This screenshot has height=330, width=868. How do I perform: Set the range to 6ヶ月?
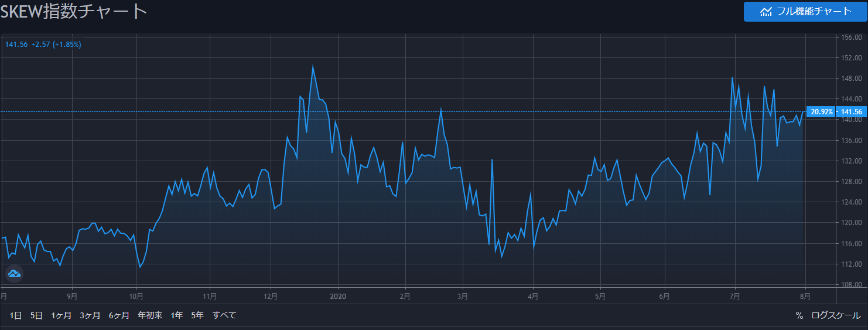(119, 315)
